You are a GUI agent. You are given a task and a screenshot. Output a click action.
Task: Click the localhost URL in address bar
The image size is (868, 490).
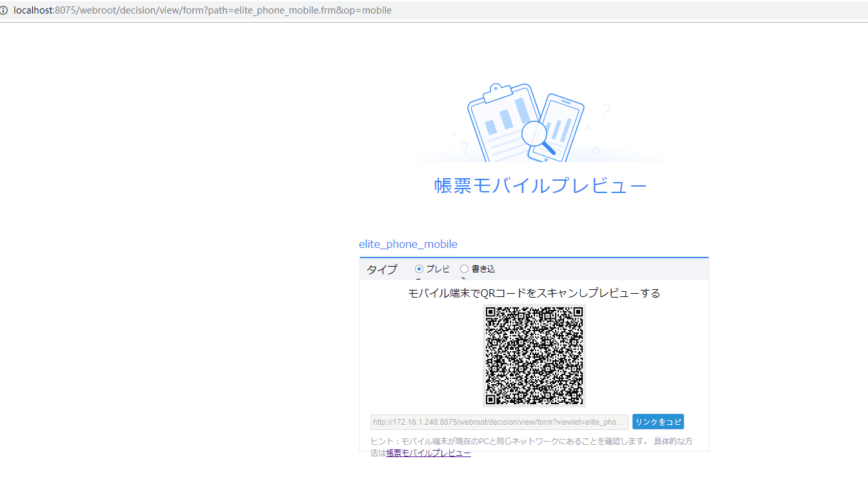pos(203,10)
